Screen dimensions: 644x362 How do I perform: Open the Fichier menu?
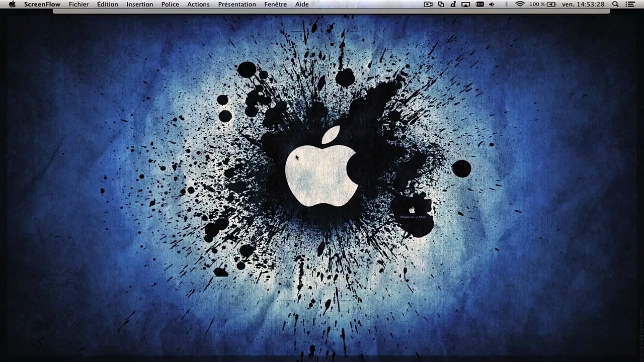(x=79, y=4)
